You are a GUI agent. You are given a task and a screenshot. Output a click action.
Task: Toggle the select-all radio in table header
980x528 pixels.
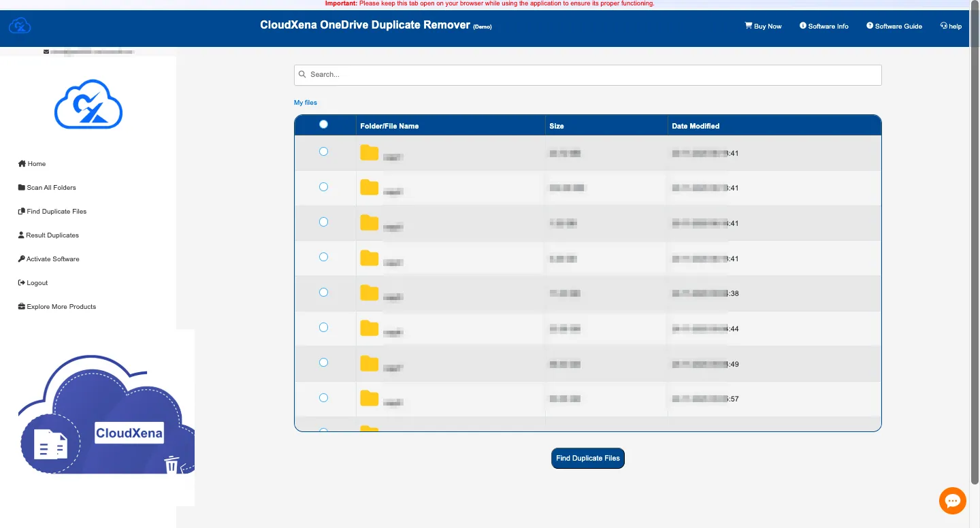click(323, 124)
